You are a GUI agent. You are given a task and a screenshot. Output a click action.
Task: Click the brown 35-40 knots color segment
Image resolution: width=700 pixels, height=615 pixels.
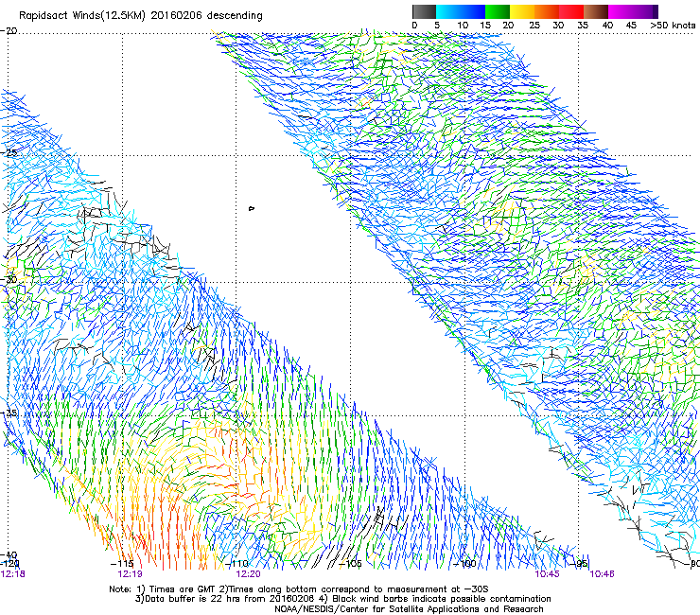point(596,11)
